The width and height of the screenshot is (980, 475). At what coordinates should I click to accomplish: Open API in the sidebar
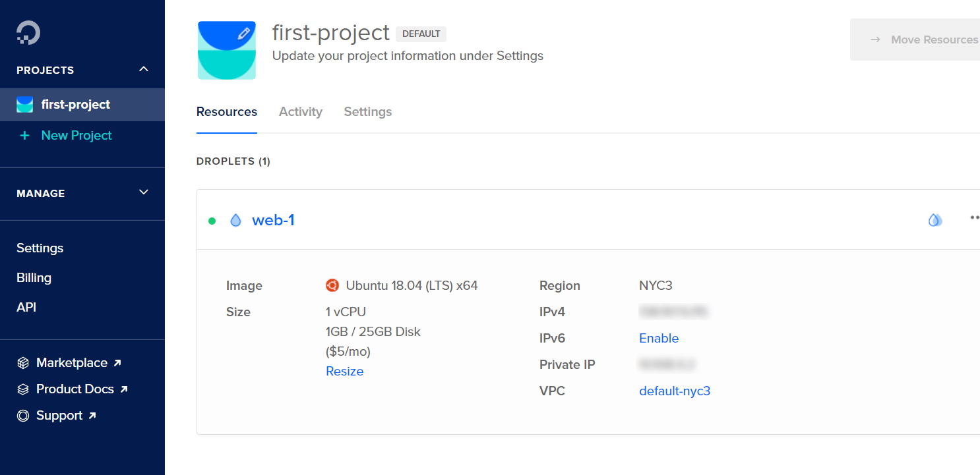(26, 307)
